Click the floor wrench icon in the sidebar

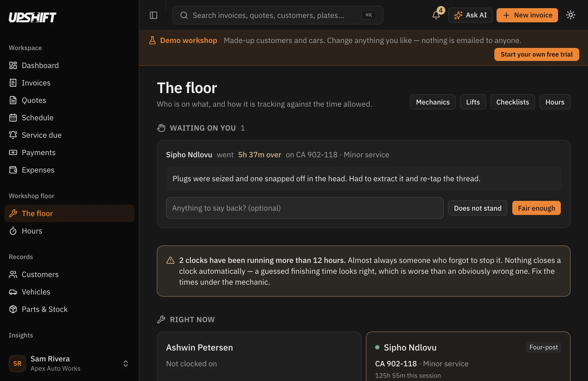pos(13,213)
